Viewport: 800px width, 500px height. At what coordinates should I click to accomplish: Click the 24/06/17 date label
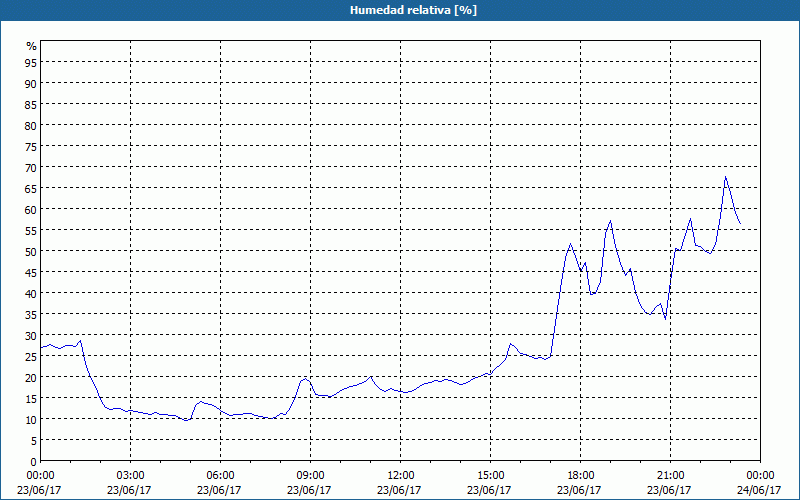click(x=760, y=490)
